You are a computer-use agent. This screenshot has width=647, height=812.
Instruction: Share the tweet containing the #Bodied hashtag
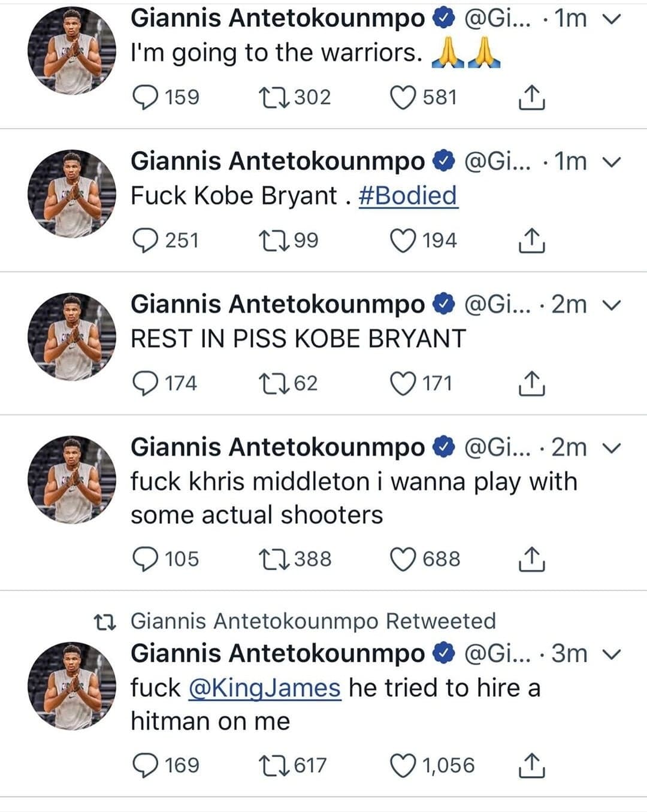(x=531, y=241)
